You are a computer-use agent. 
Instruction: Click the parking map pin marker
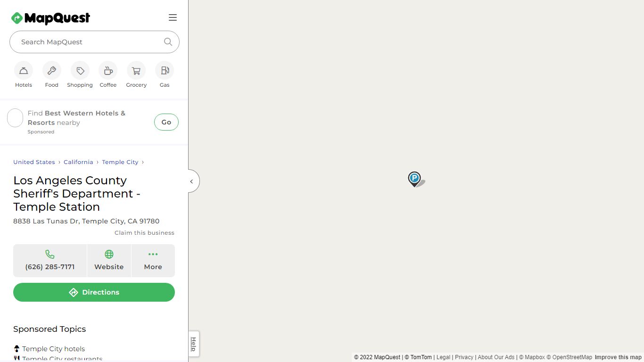pyautogui.click(x=414, y=179)
